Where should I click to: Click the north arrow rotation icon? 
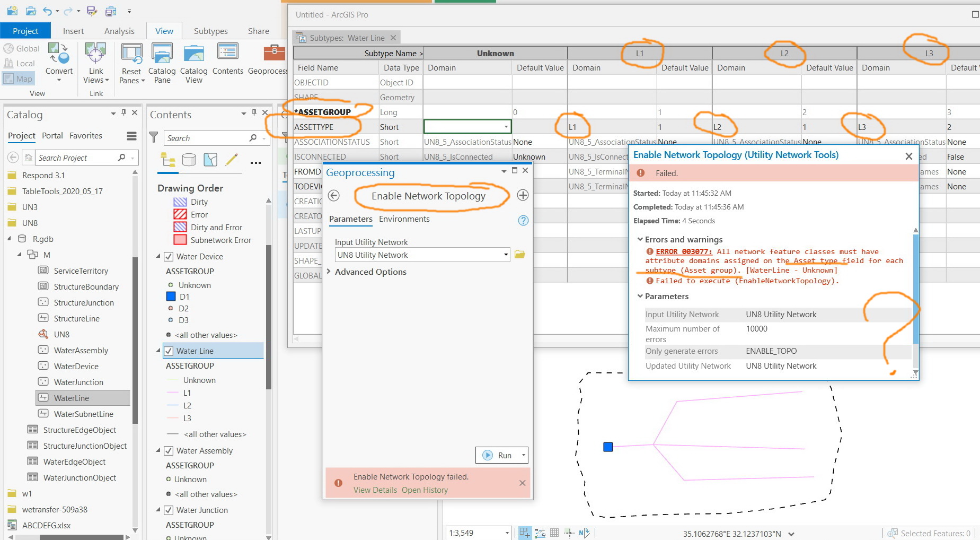point(584,533)
